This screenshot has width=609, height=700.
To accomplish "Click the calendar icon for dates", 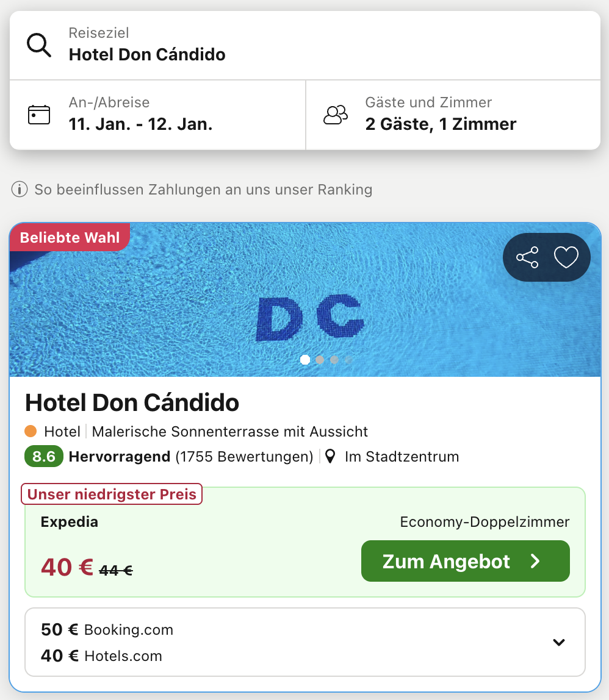I will tap(39, 115).
